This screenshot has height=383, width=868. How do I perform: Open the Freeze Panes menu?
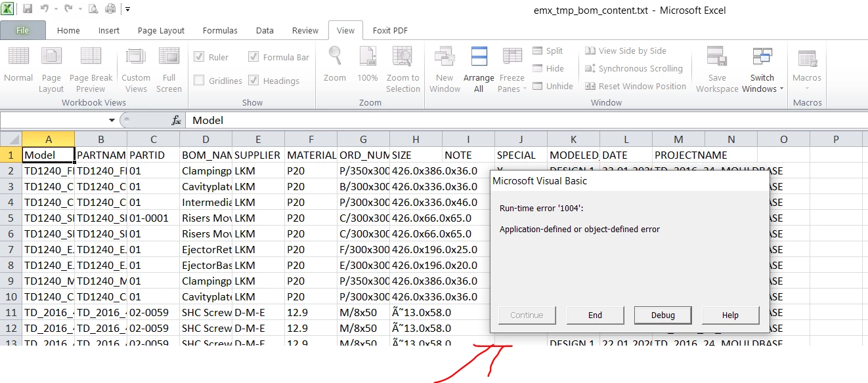pyautogui.click(x=511, y=69)
